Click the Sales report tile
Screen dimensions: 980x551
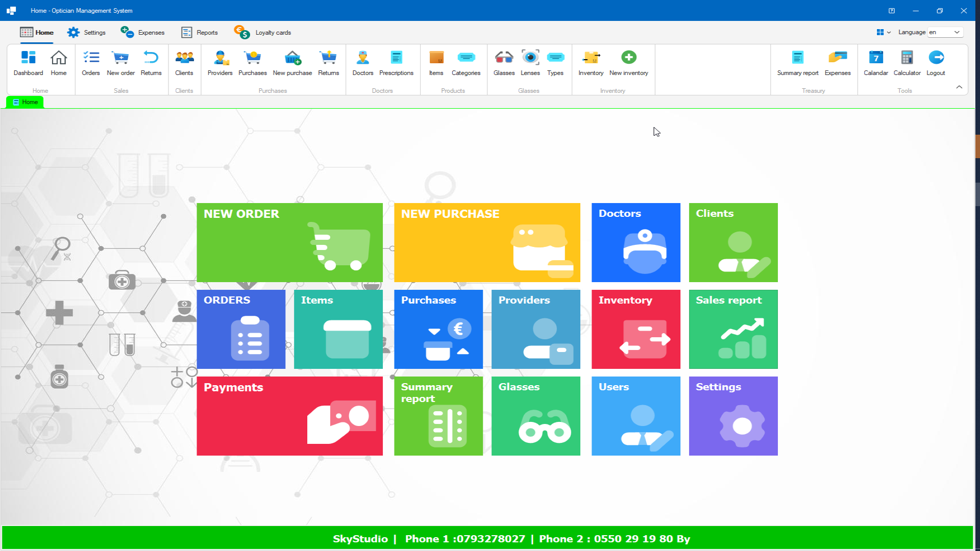(x=733, y=329)
